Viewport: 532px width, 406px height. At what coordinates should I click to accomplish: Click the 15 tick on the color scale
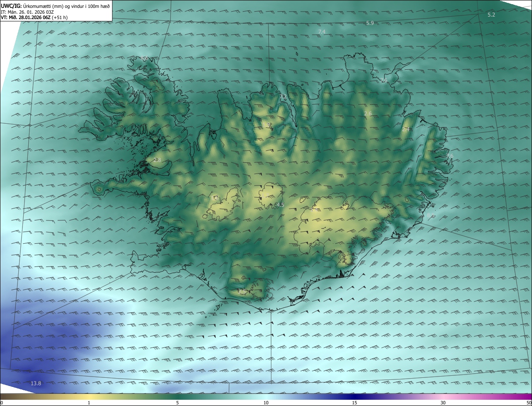coord(355,403)
